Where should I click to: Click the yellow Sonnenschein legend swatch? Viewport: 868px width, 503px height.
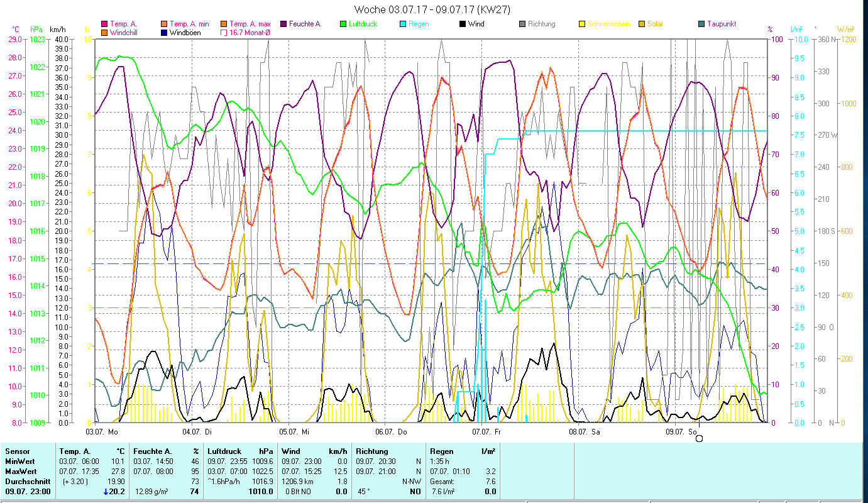pos(581,24)
